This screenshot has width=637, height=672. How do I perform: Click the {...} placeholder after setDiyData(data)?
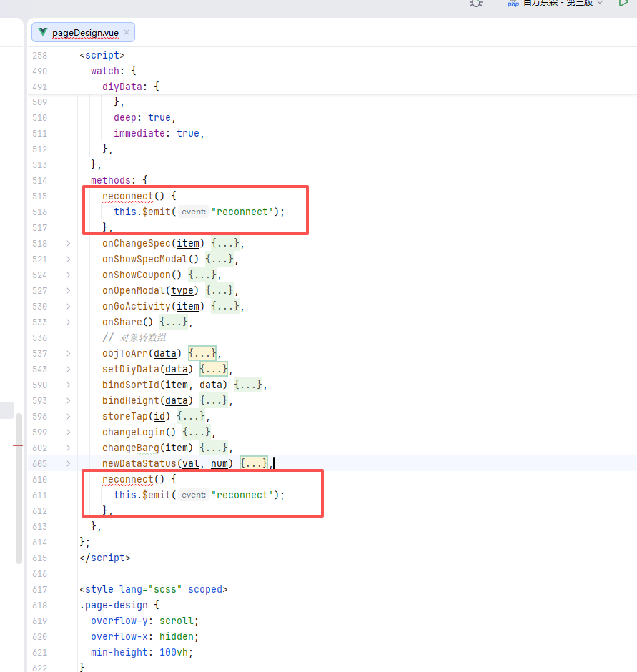[x=214, y=369]
